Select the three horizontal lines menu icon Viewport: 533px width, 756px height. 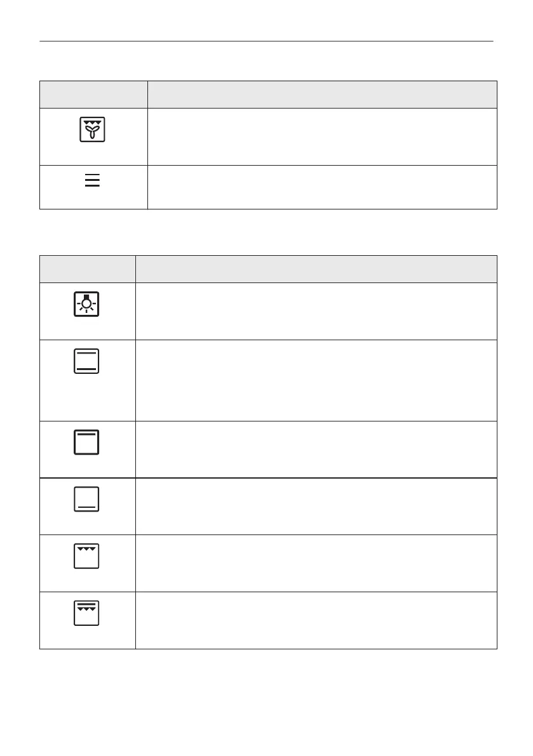click(92, 180)
